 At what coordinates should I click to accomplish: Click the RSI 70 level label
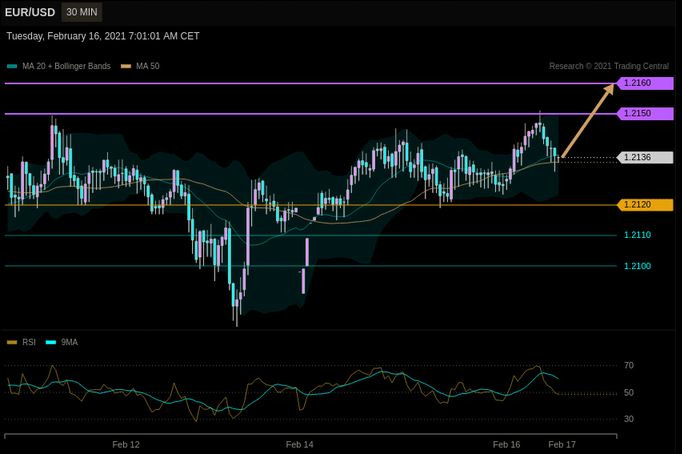[x=629, y=366]
